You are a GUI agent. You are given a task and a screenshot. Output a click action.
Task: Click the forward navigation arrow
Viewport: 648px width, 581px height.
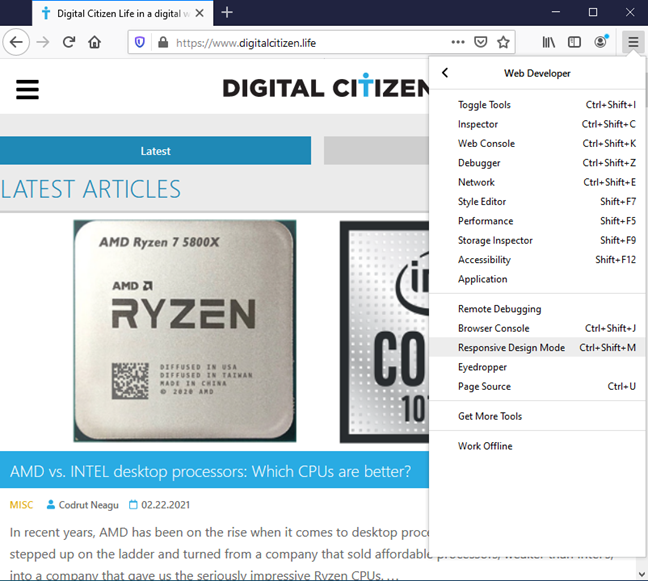pos(43,42)
